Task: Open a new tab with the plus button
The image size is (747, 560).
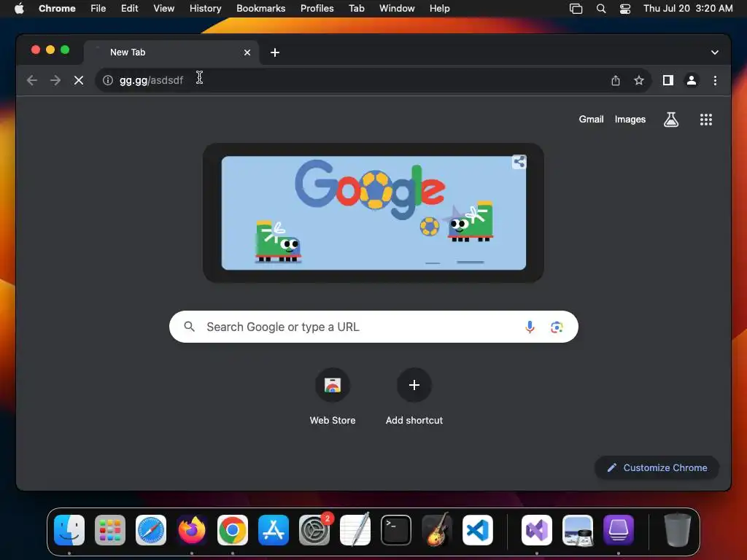Action: click(275, 52)
